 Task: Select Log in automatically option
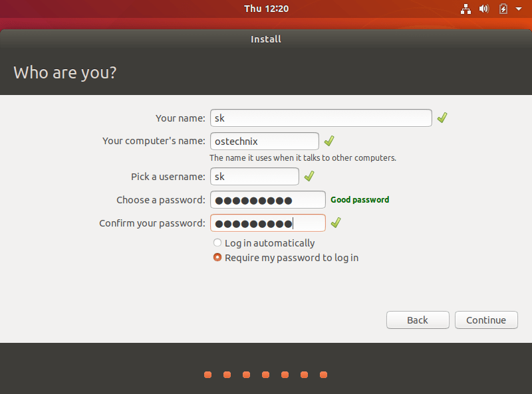click(x=264, y=243)
